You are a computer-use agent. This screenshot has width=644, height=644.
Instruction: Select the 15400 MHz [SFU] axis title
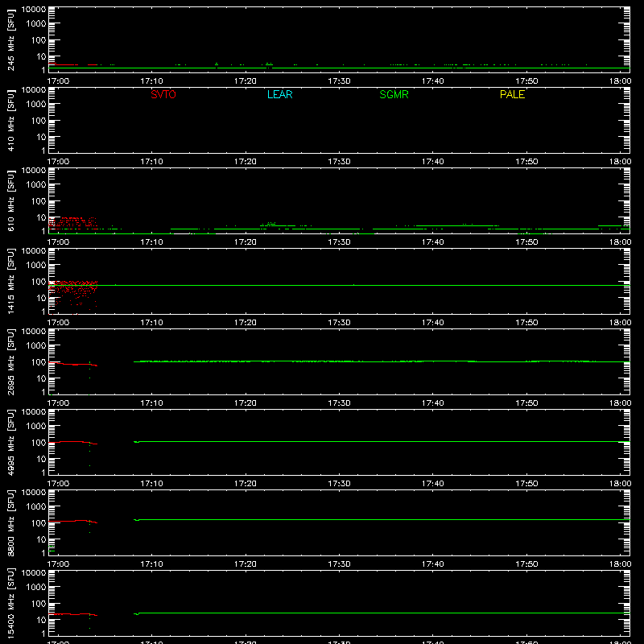(10, 603)
